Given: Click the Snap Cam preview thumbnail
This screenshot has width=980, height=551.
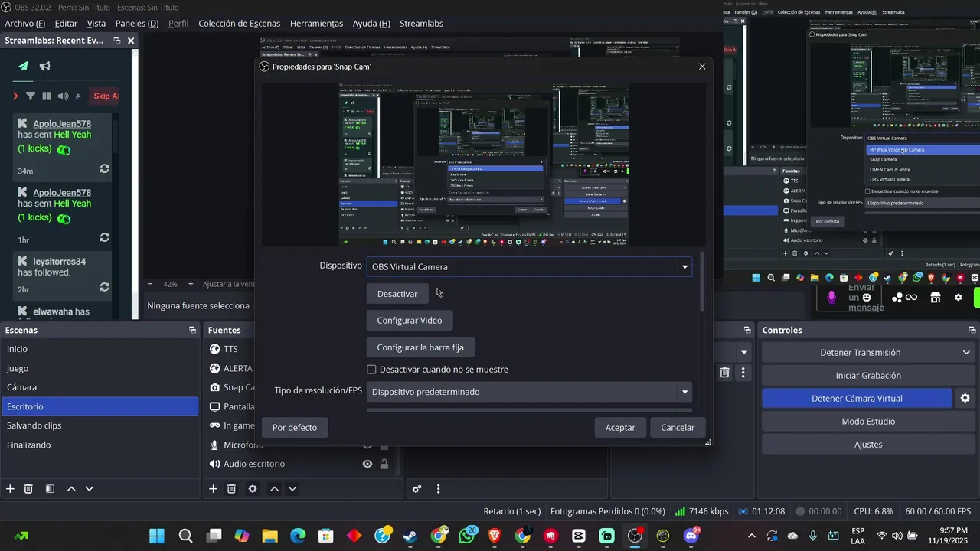Looking at the screenshot, I should tap(484, 163).
